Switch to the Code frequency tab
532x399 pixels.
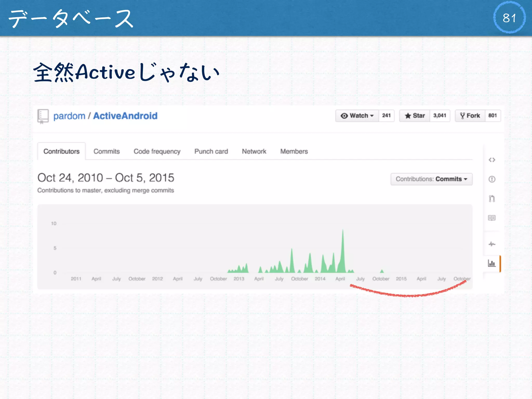(x=157, y=151)
